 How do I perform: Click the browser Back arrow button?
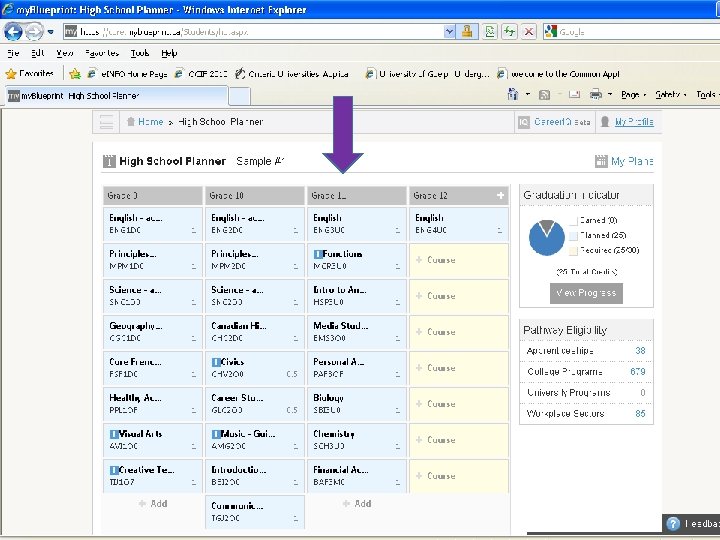click(x=13, y=32)
